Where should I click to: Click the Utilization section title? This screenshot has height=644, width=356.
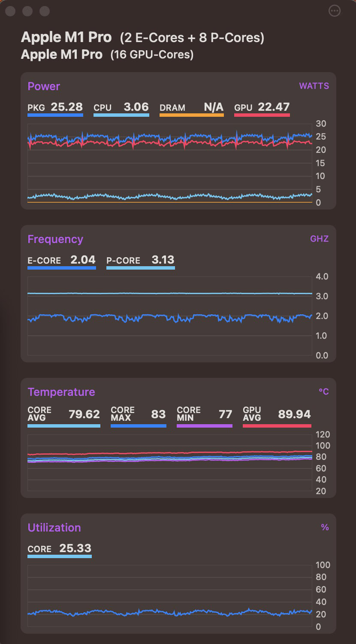pos(54,528)
